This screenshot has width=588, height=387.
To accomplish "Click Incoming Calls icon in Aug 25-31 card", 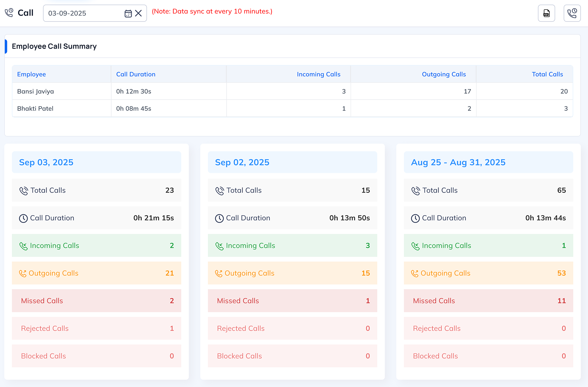I will tap(415, 246).
